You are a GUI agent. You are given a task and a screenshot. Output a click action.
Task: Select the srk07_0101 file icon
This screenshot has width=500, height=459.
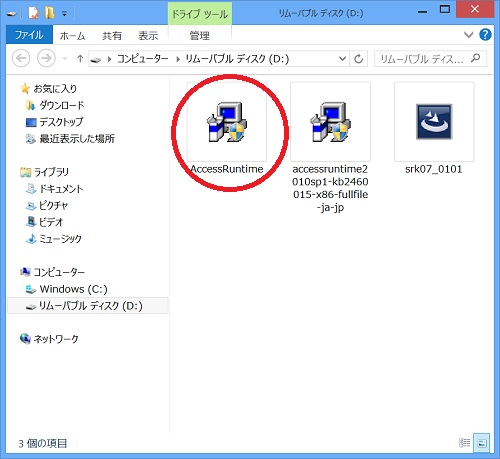[x=434, y=122]
